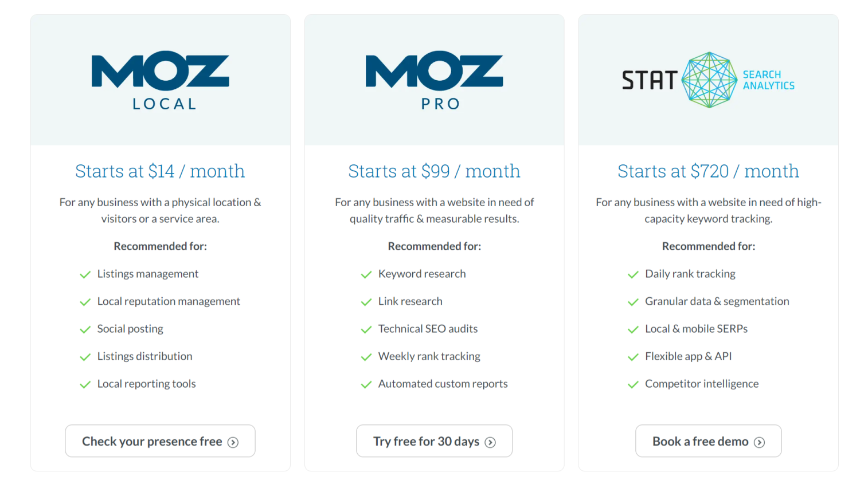Click the checkmark beside Daily rank tracking
The height and width of the screenshot is (488, 868).
click(x=633, y=274)
